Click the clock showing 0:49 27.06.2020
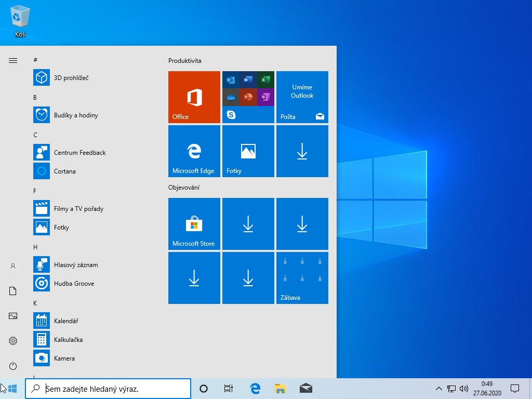The width and height of the screenshot is (532, 399). (487, 389)
